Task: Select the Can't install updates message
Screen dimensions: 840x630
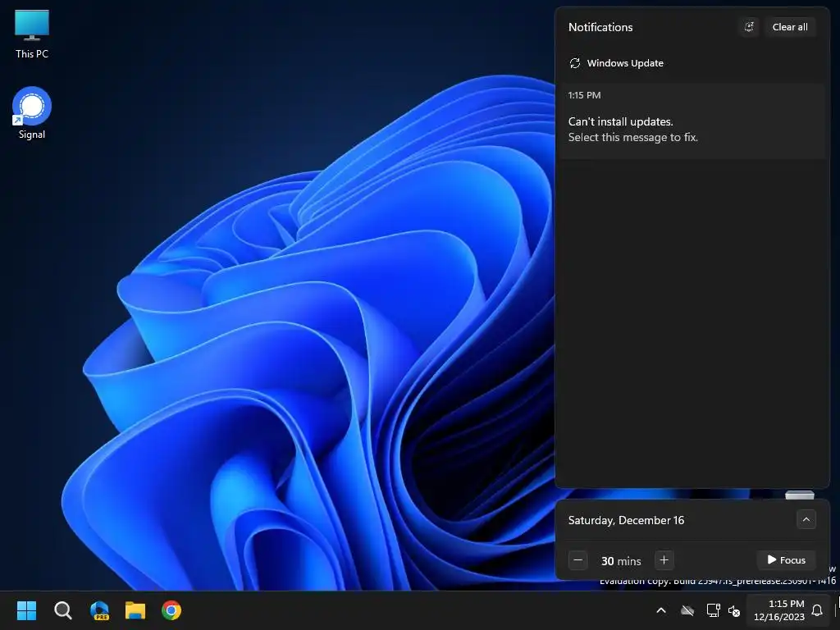Action: [692, 121]
